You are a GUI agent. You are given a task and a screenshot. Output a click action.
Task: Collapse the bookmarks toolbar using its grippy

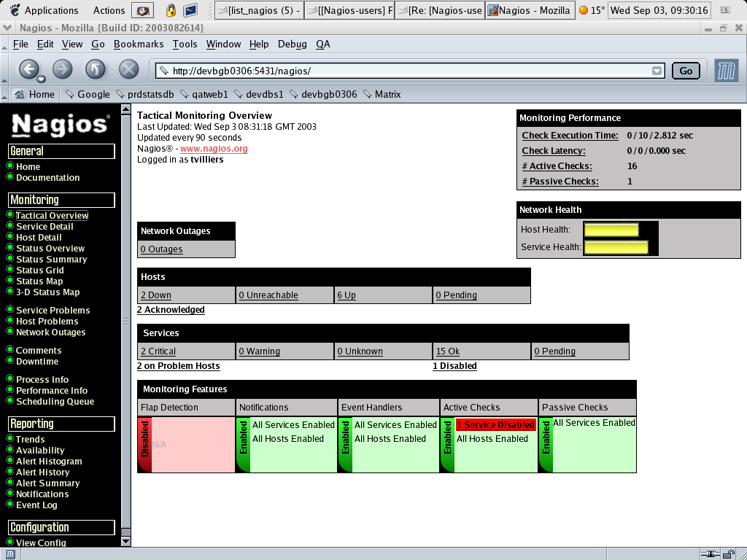[x=4, y=95]
